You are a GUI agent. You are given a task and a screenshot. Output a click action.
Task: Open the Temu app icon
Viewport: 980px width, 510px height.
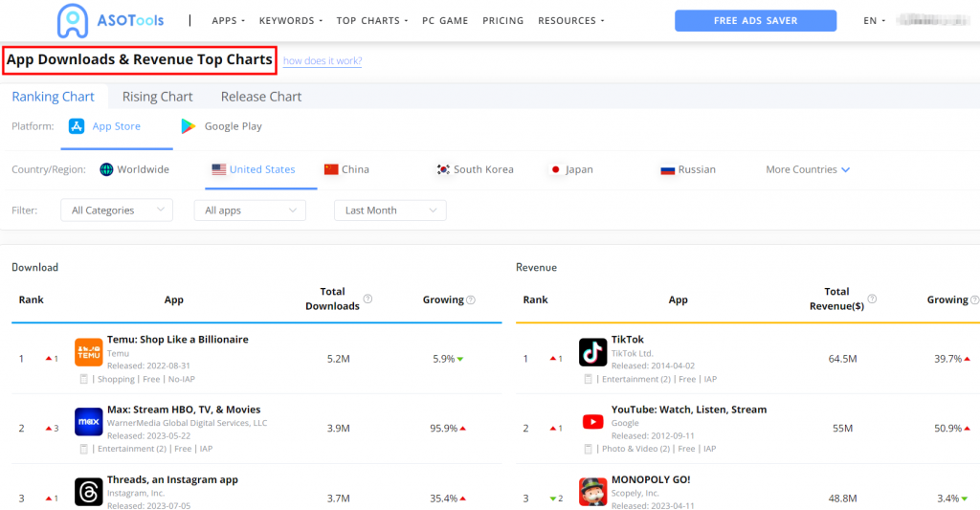pyautogui.click(x=88, y=352)
